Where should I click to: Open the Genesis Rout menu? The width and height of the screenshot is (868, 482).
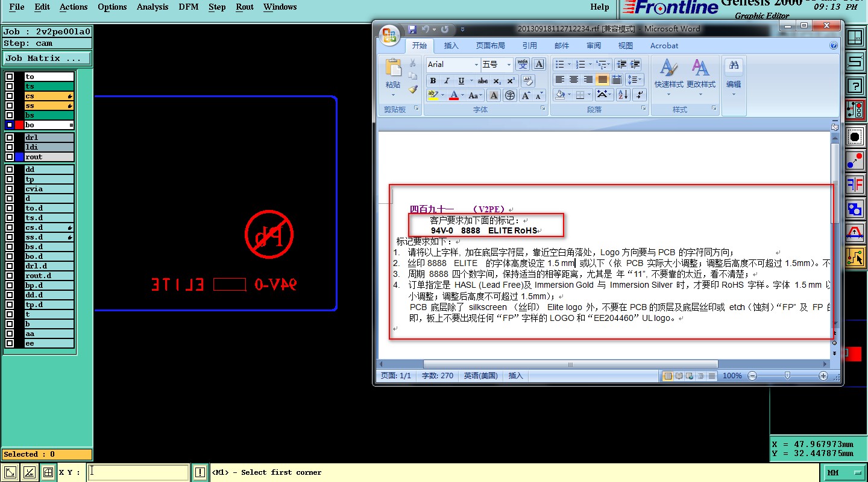[245, 7]
